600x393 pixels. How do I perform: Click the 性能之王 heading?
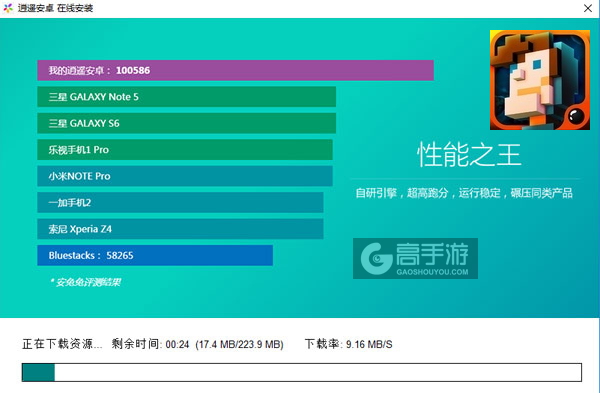469,155
